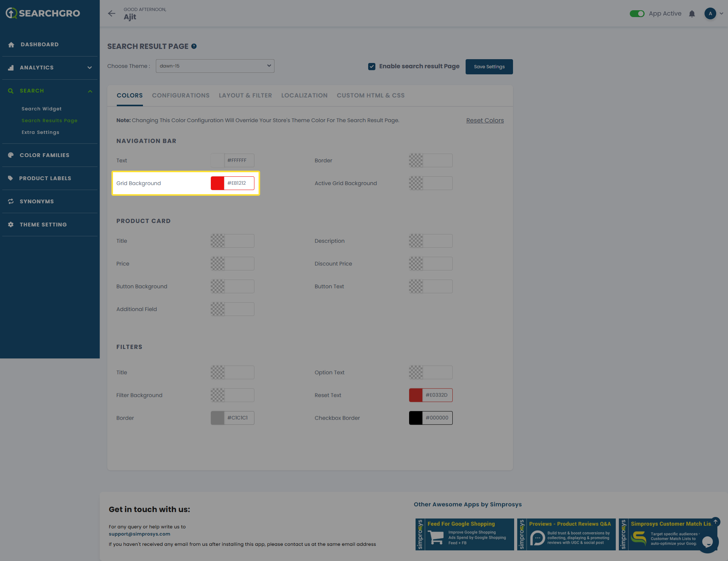Toggle the App Active switch

click(637, 14)
